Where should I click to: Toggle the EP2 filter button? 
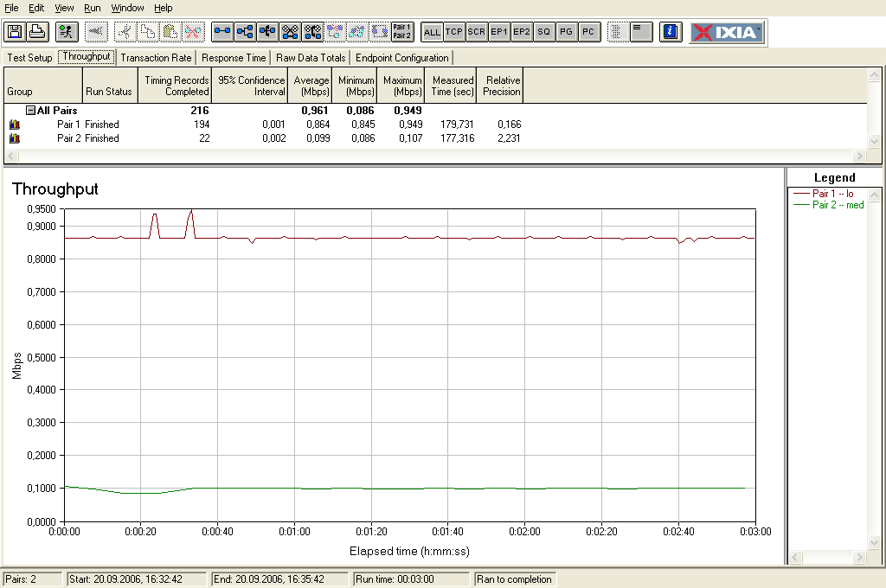tap(522, 32)
